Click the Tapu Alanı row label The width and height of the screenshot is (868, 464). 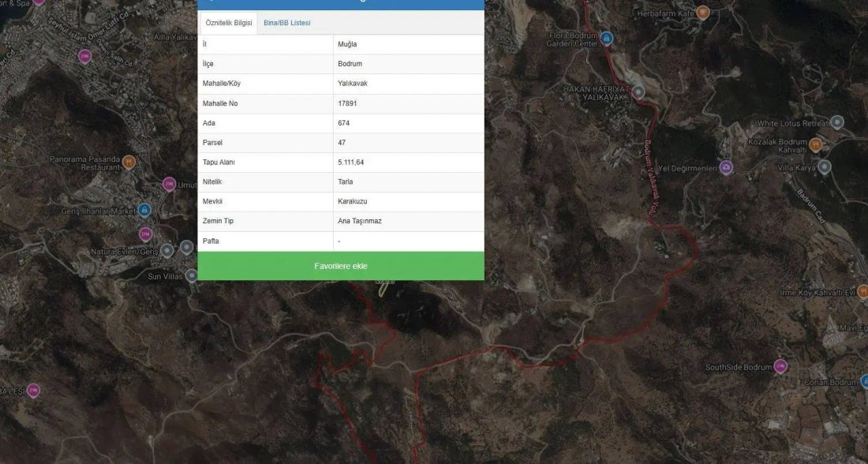pos(219,163)
